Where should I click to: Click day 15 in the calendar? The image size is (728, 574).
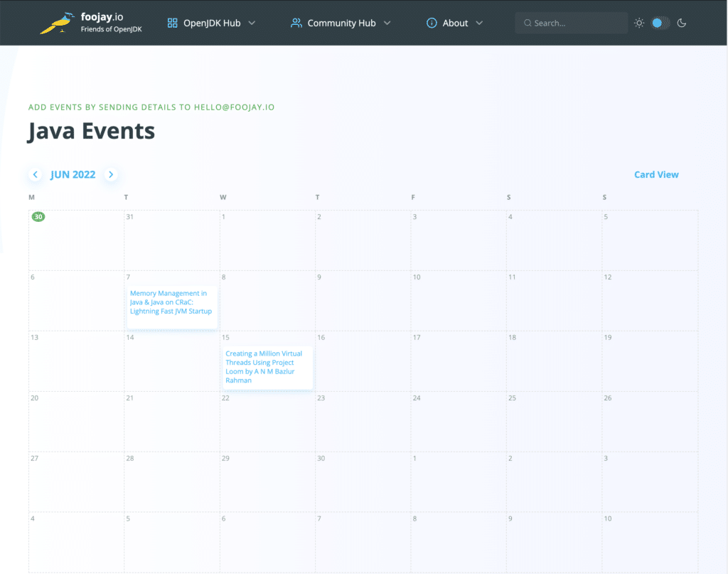click(x=225, y=338)
